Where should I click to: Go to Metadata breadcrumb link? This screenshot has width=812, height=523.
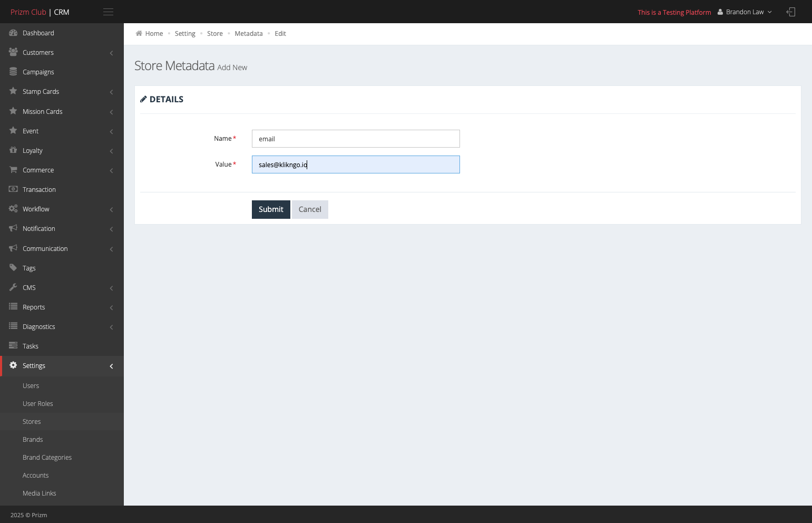point(249,34)
